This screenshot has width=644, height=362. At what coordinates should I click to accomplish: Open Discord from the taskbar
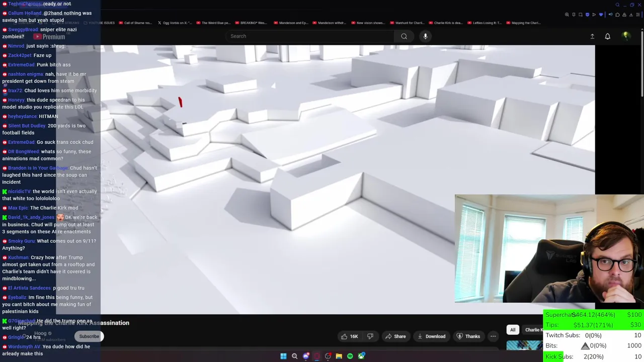click(x=306, y=356)
